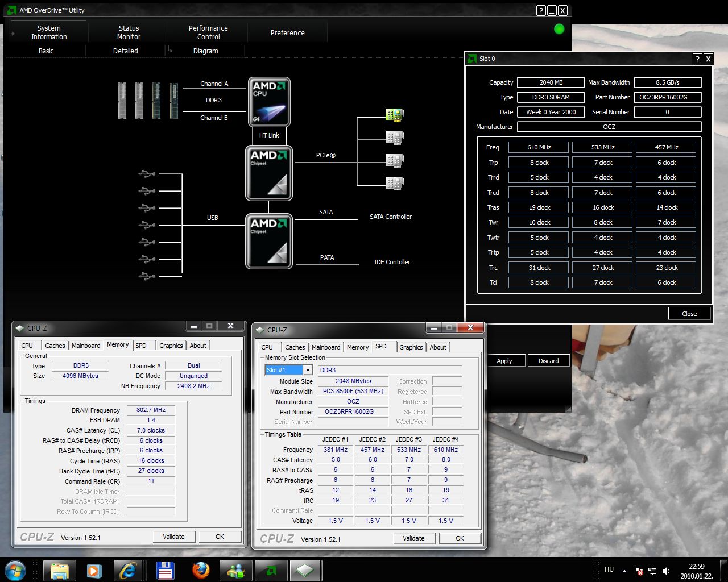The image size is (728, 582).
Task: Open Caches tab in left CPU-Z
Action: click(55, 346)
